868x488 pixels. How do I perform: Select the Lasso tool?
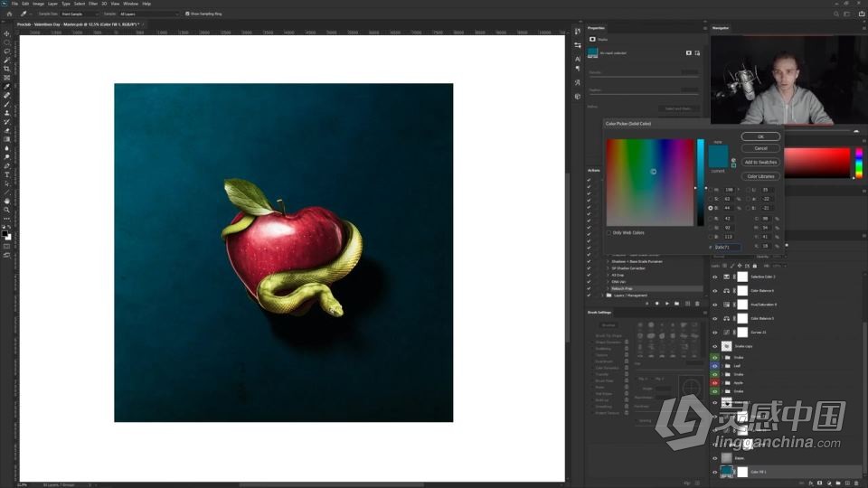(x=6, y=52)
